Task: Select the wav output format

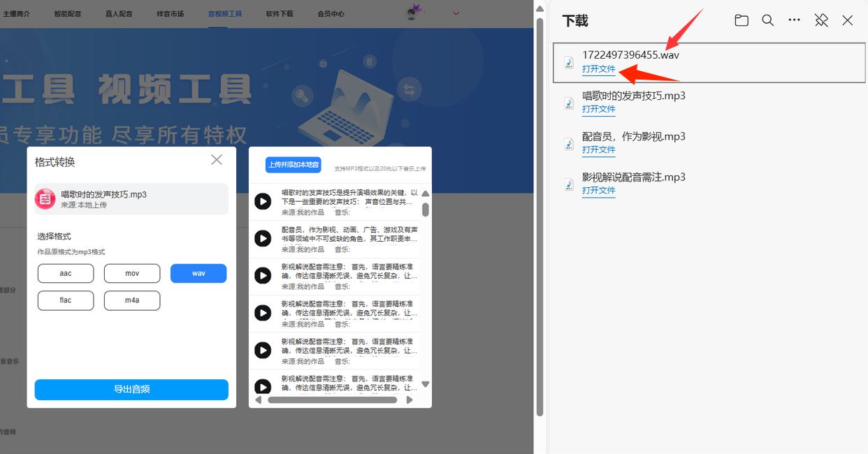Action: click(198, 273)
